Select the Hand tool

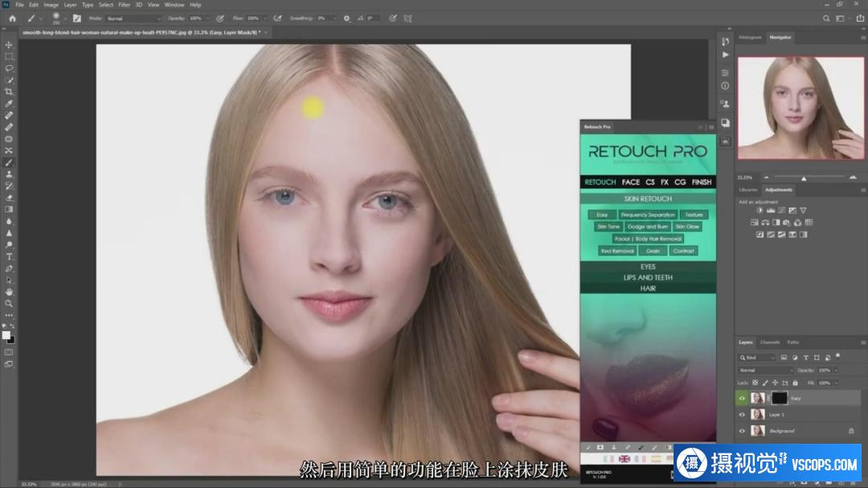click(9, 291)
